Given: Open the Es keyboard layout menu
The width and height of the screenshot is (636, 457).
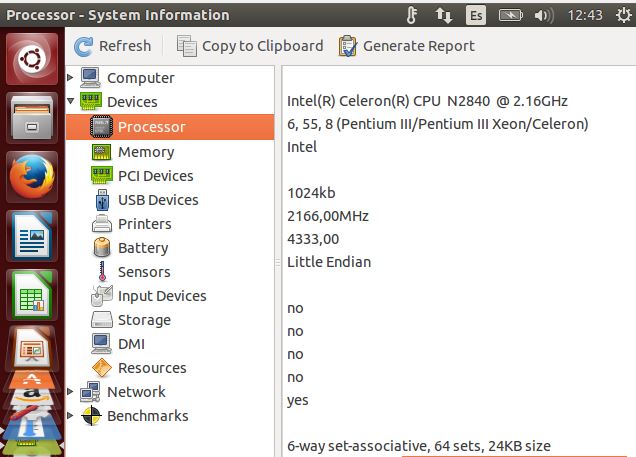Looking at the screenshot, I should (477, 15).
